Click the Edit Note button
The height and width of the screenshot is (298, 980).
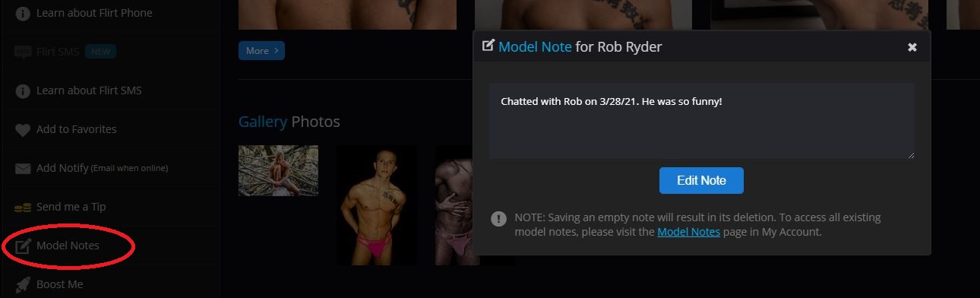701,181
